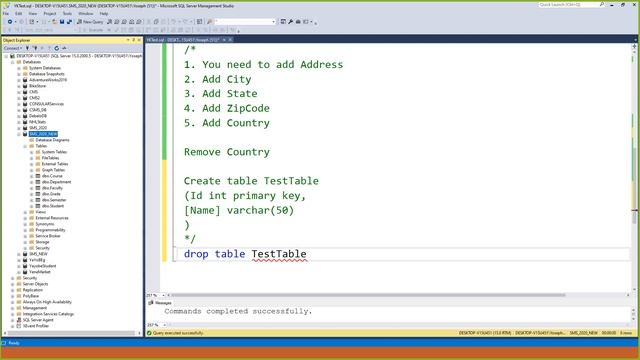Click the activity monitor icon in Object Explorer
The height and width of the screenshot is (360, 640).
tap(64, 48)
